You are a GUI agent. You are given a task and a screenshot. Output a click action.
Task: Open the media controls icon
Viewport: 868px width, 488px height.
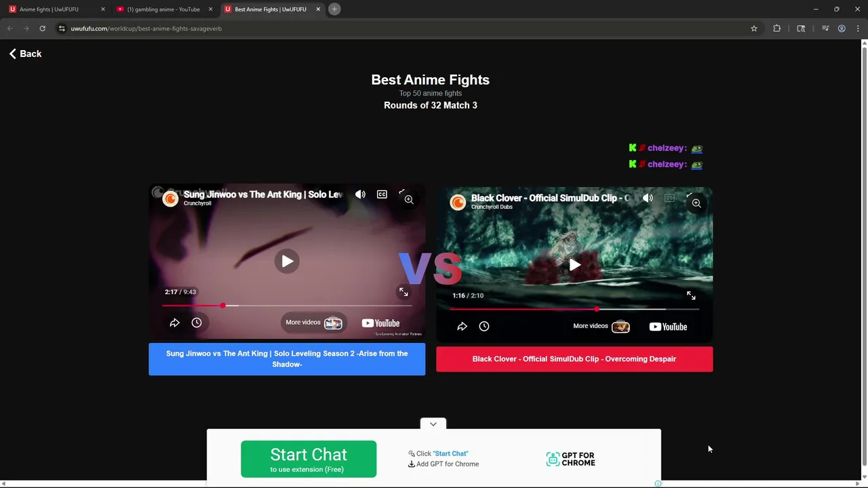click(x=825, y=28)
